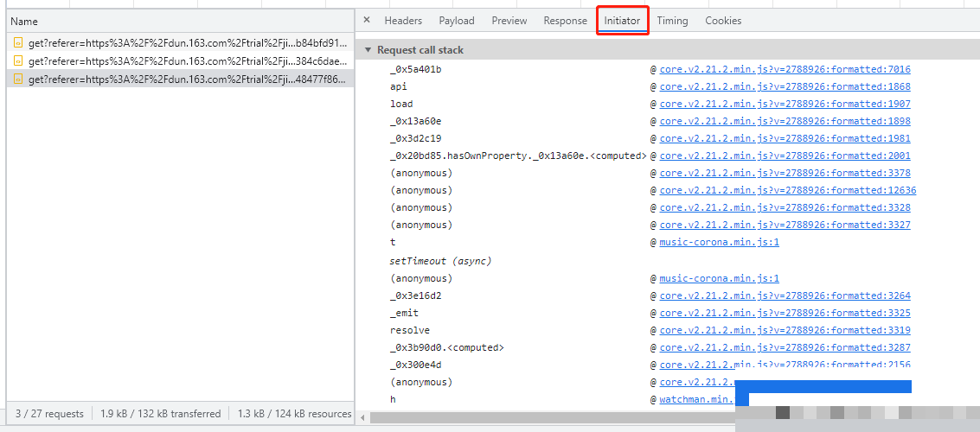Click file icon of third get?referer request
The width and height of the screenshot is (980, 432).
tap(17, 79)
